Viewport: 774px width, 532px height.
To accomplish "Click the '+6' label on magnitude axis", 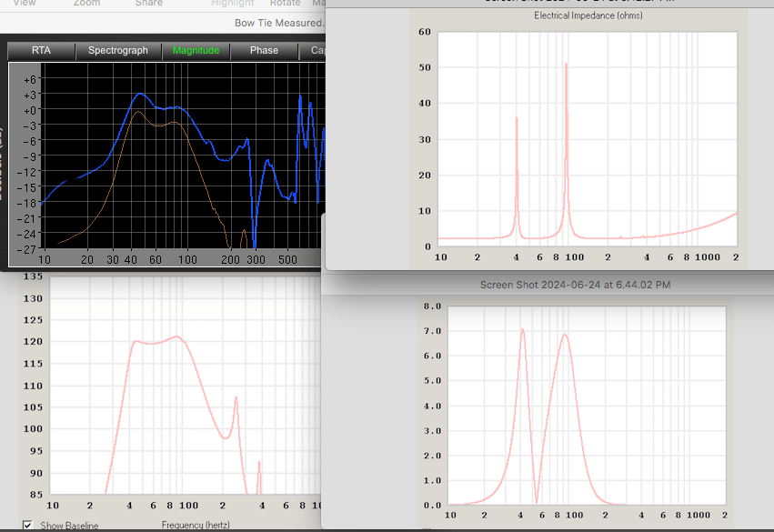I will pos(29,79).
